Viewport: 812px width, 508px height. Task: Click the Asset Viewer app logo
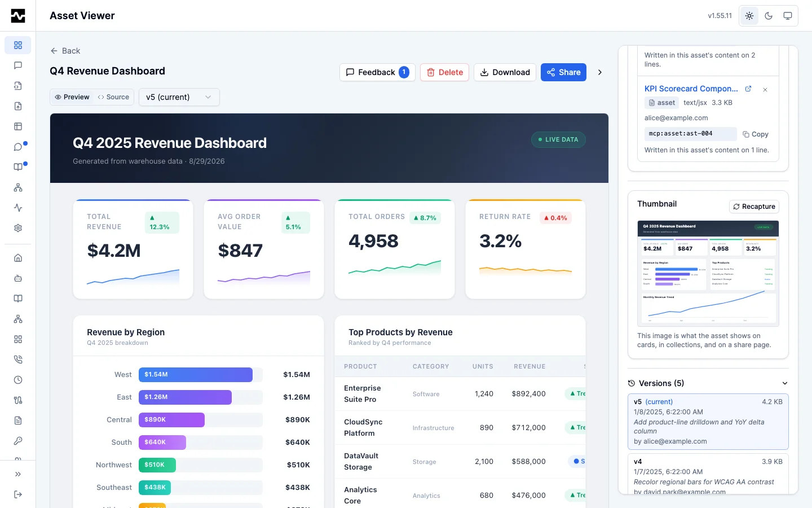pos(18,16)
